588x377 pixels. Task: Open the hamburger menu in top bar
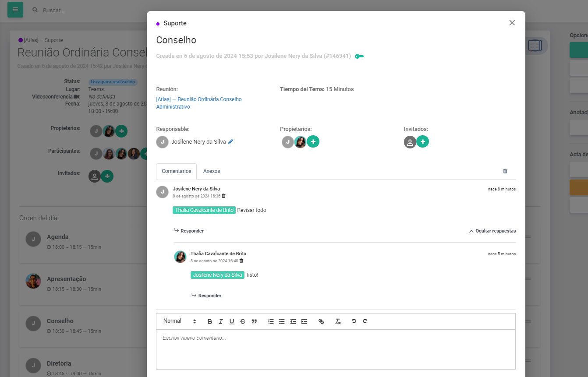click(15, 10)
